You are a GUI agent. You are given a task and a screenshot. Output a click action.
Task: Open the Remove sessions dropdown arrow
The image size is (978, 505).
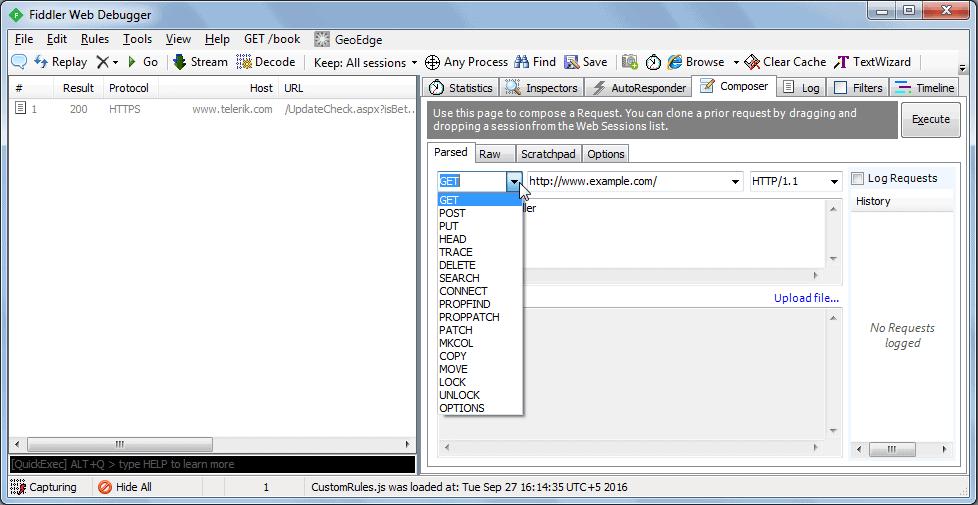[115, 62]
